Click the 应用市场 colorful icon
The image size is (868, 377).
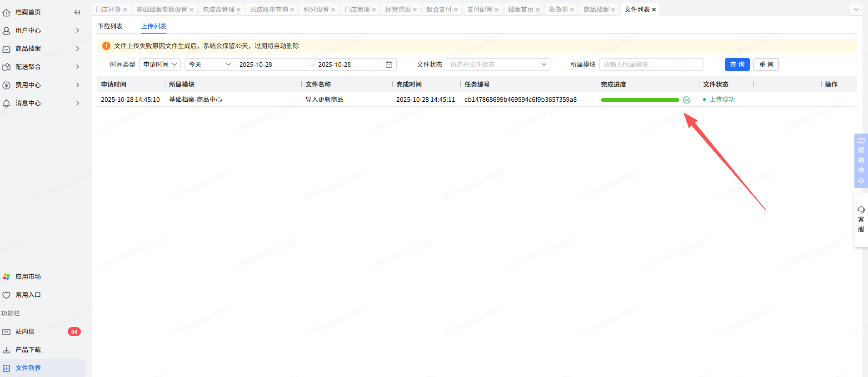6,277
